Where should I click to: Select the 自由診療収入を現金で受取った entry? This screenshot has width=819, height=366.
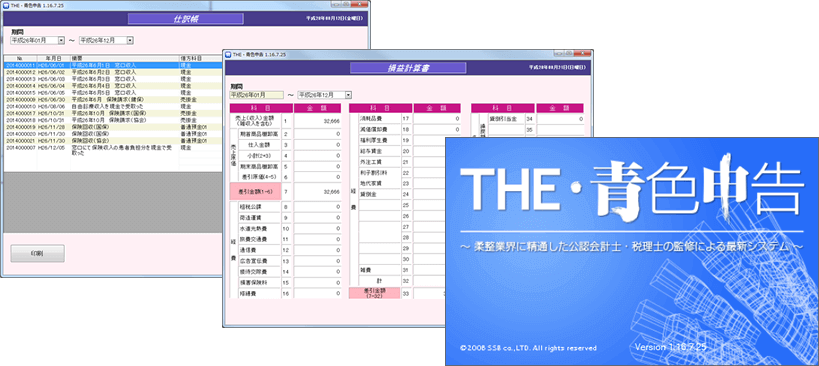tap(112, 106)
